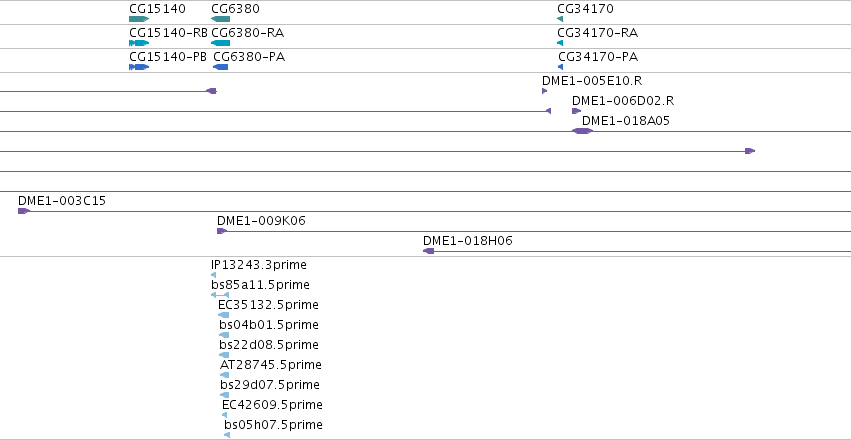The height and width of the screenshot is (440, 851).
Task: Click the DME1-009K06 purple start arrow
Action: [221, 231]
